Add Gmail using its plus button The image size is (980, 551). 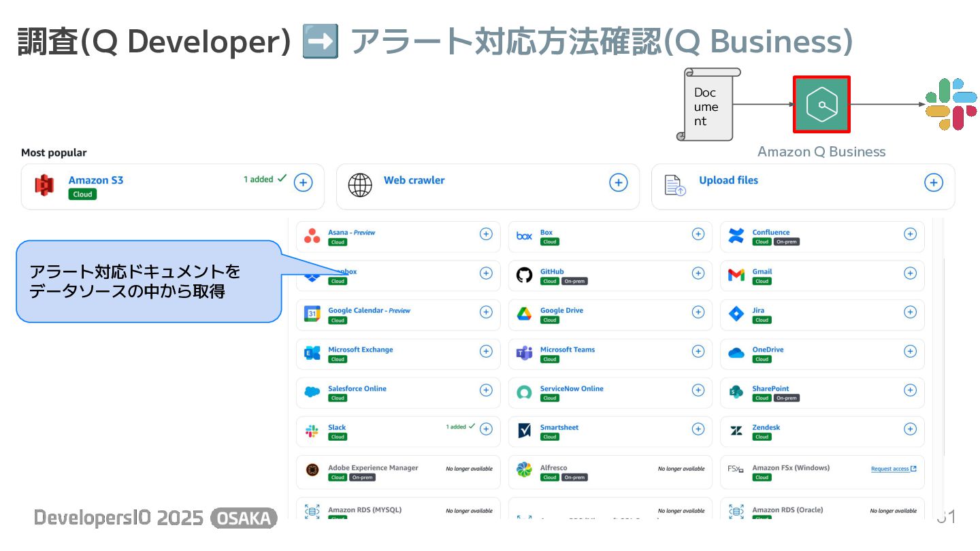[x=910, y=273]
